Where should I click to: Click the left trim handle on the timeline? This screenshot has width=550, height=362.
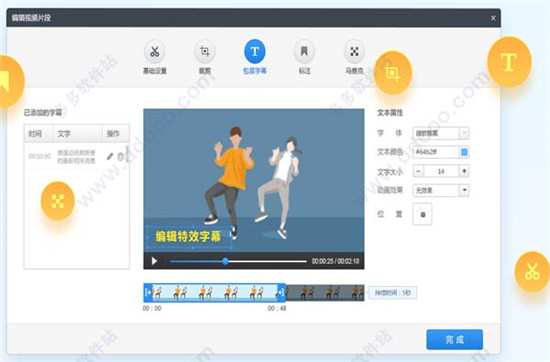click(x=148, y=292)
